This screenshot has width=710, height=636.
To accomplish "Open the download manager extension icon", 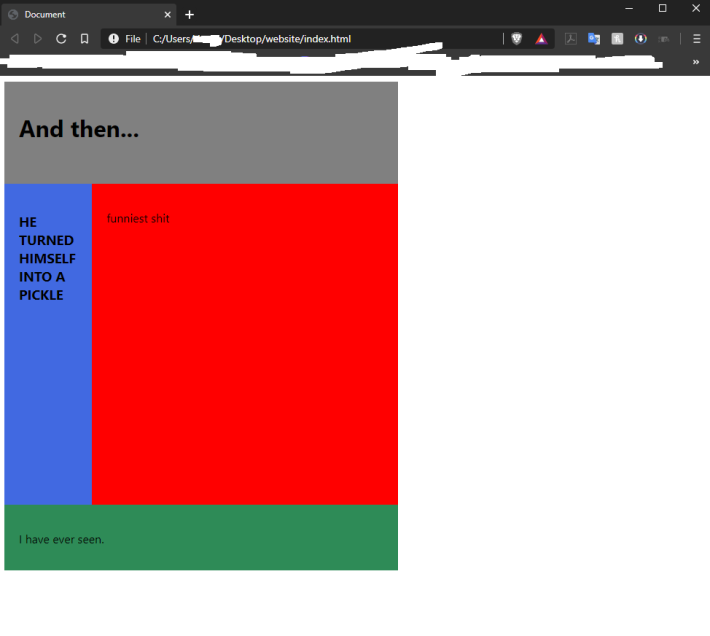I will pyautogui.click(x=640, y=39).
